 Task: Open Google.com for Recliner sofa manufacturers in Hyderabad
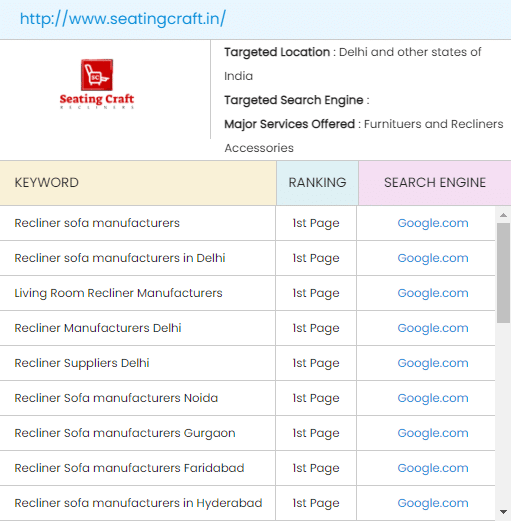433,503
